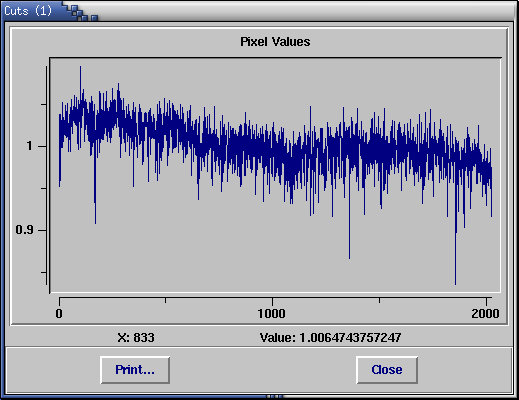
Task: Click the x-axis label 1000
Action: pos(271,314)
